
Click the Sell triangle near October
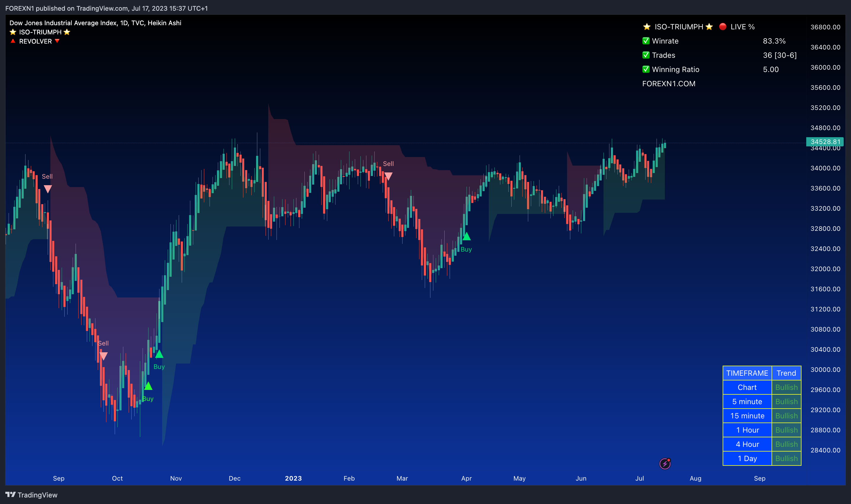[104, 356]
